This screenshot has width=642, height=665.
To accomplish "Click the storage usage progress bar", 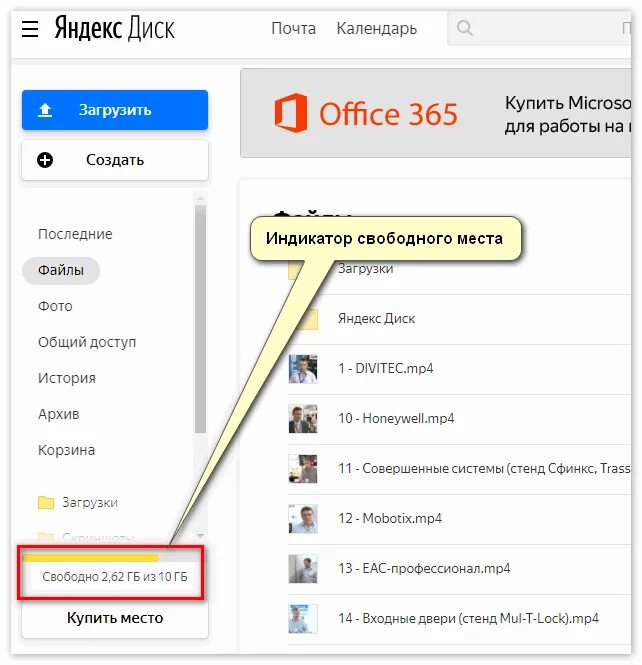I will pyautogui.click(x=111, y=557).
